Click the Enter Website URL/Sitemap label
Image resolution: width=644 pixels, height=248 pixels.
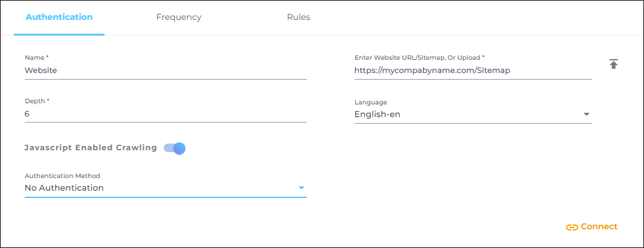tap(419, 57)
